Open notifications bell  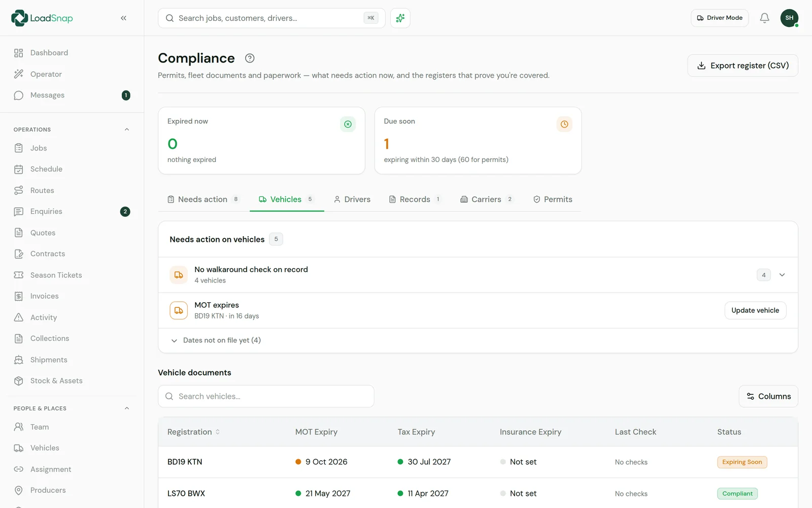click(x=764, y=18)
